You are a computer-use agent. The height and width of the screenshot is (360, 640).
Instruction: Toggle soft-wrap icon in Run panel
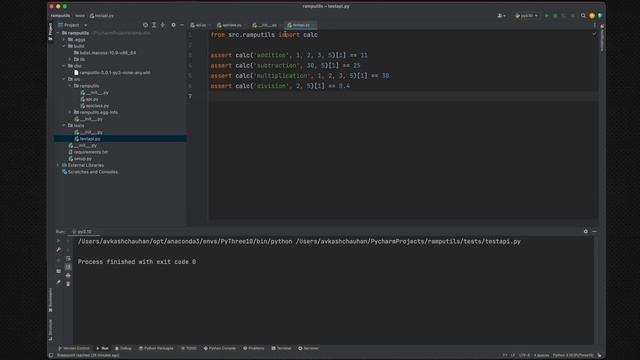pyautogui.click(x=68, y=258)
